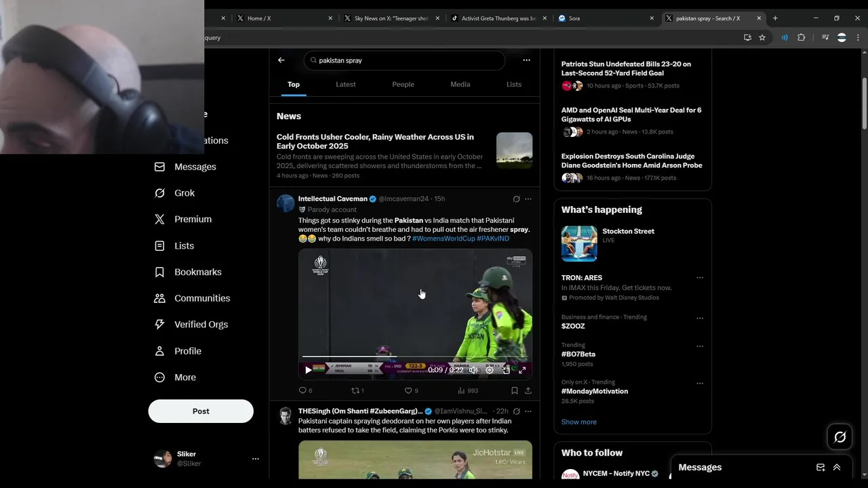Open Patriots Stun Undefeated Bills headline
This screenshot has width=868, height=488.
pos(626,68)
